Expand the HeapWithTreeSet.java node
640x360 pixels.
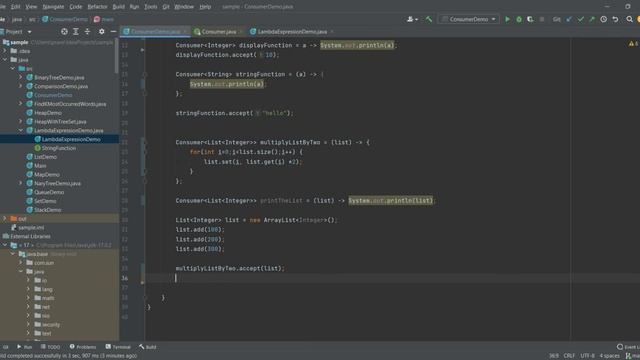20,121
